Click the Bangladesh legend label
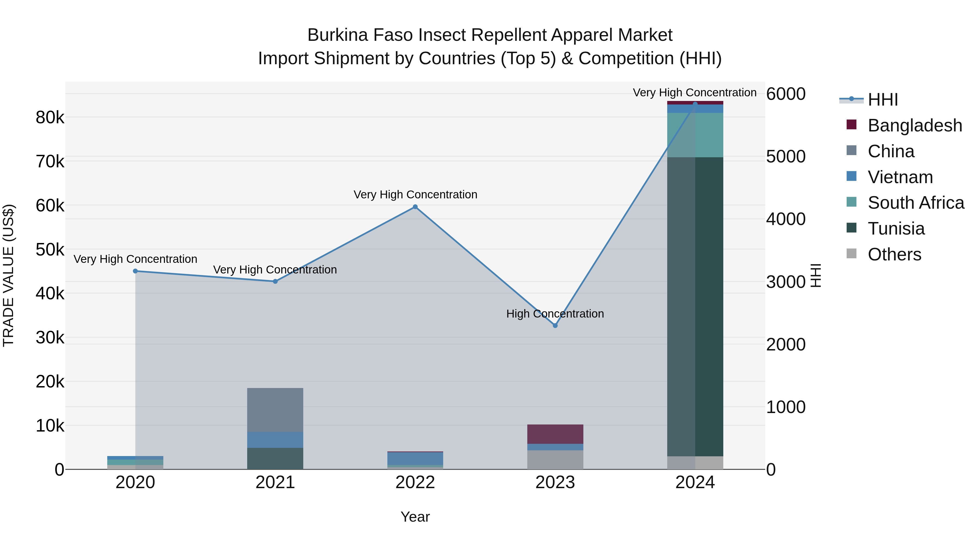The width and height of the screenshot is (980, 551). coord(915,125)
